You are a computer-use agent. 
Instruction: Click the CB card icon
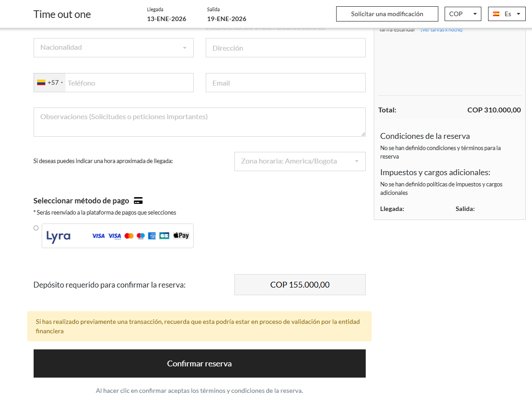164,236
